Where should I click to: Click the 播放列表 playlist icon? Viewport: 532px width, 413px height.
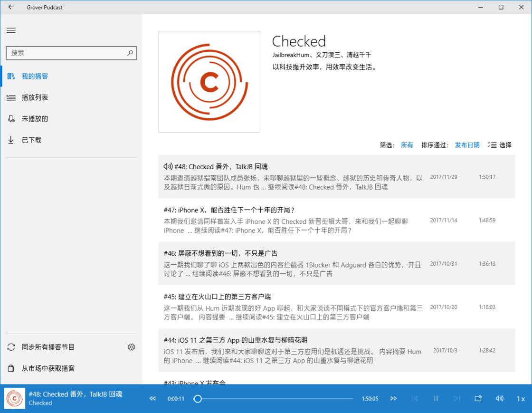11,98
